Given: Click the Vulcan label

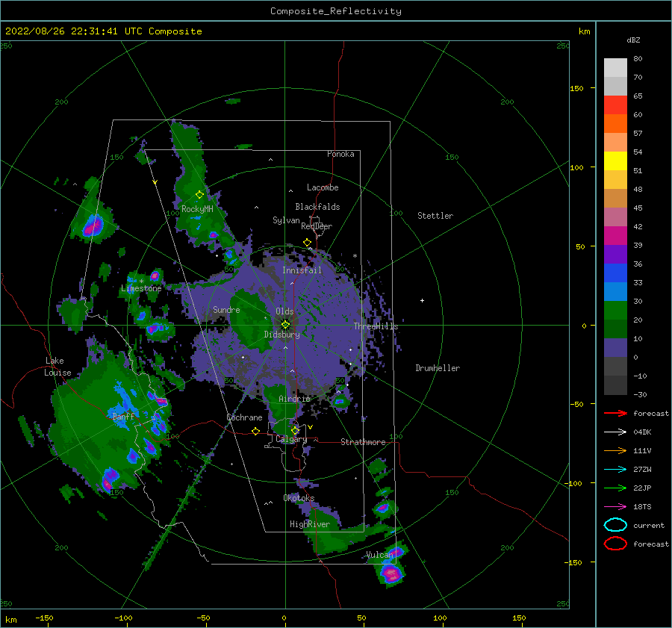Looking at the screenshot, I should [379, 555].
